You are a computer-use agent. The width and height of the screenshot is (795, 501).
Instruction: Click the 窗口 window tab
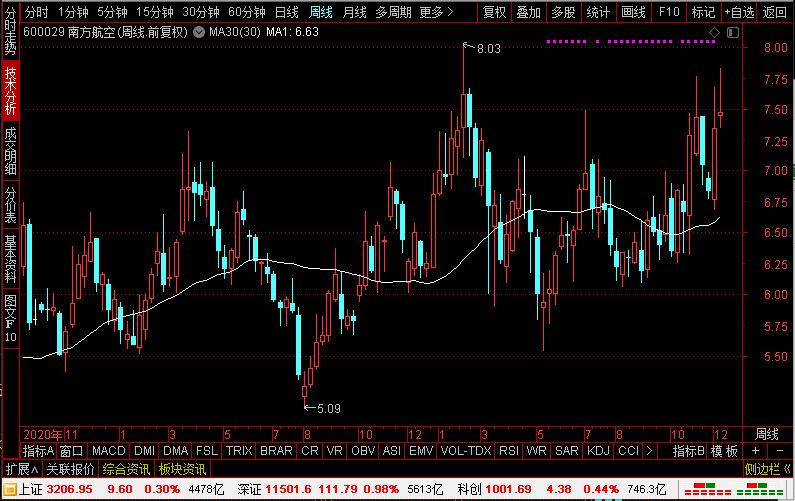(x=71, y=451)
